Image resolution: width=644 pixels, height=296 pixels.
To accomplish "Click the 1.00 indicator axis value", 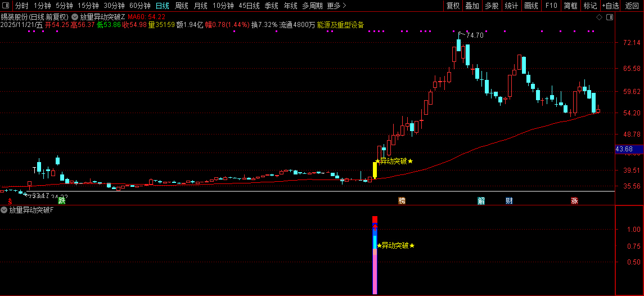I will pyautogui.click(x=634, y=230).
